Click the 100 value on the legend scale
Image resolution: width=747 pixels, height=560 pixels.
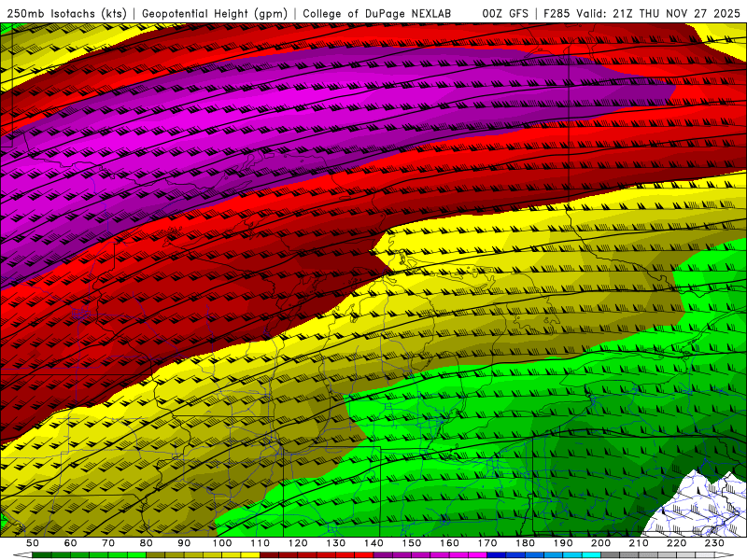pos(222,543)
